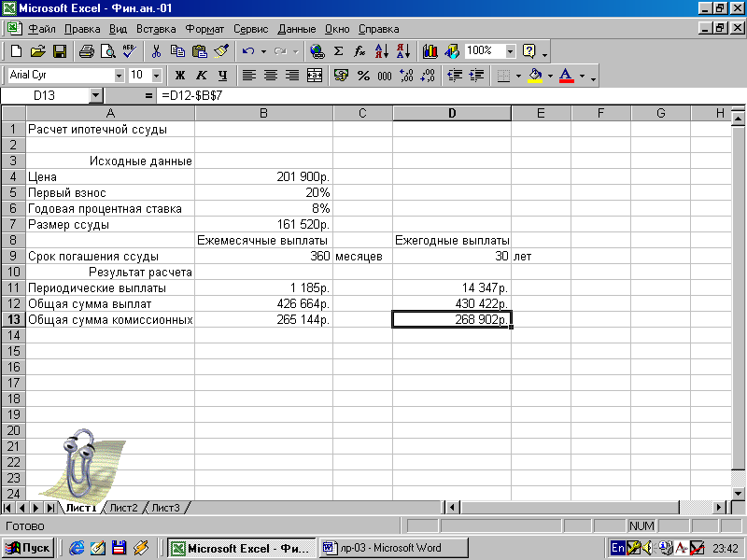Click the vertical scrollbar down arrow
The image size is (747, 560).
click(x=738, y=494)
